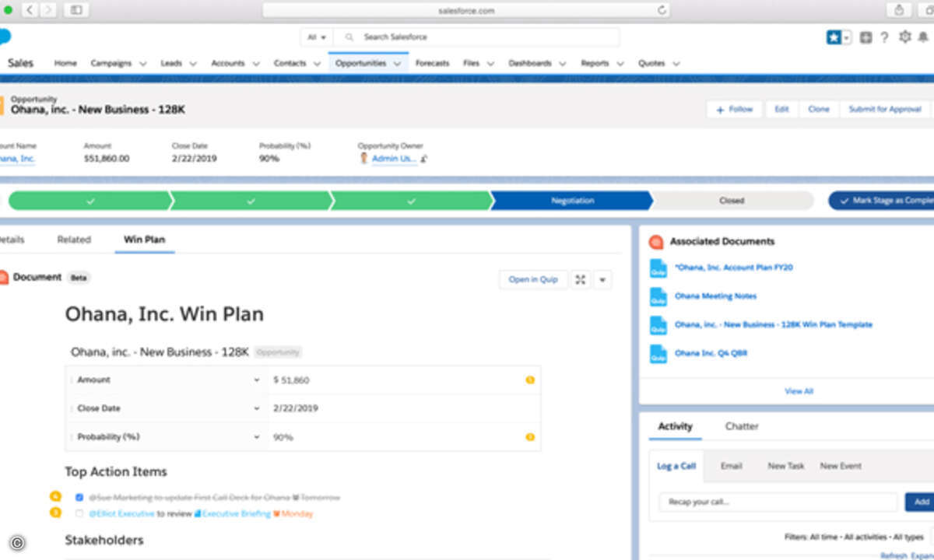Click the Edit button
The image size is (934, 560).
tap(781, 110)
